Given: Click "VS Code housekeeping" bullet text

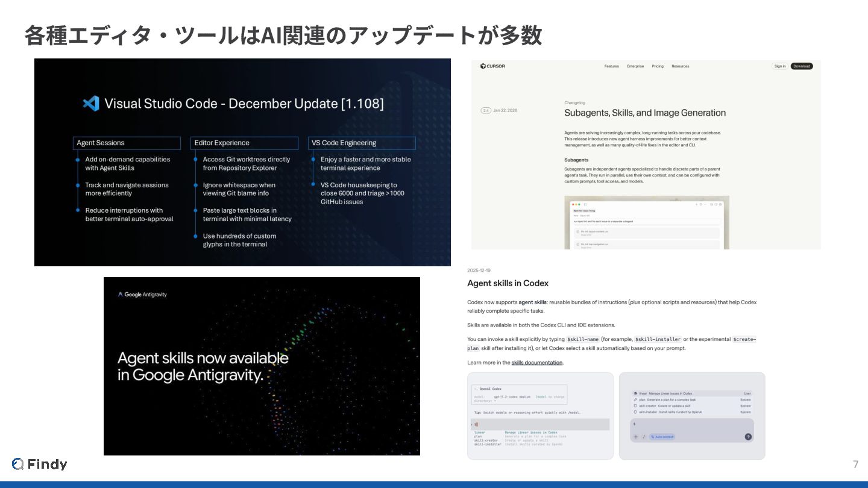Looking at the screenshot, I should pos(362,193).
